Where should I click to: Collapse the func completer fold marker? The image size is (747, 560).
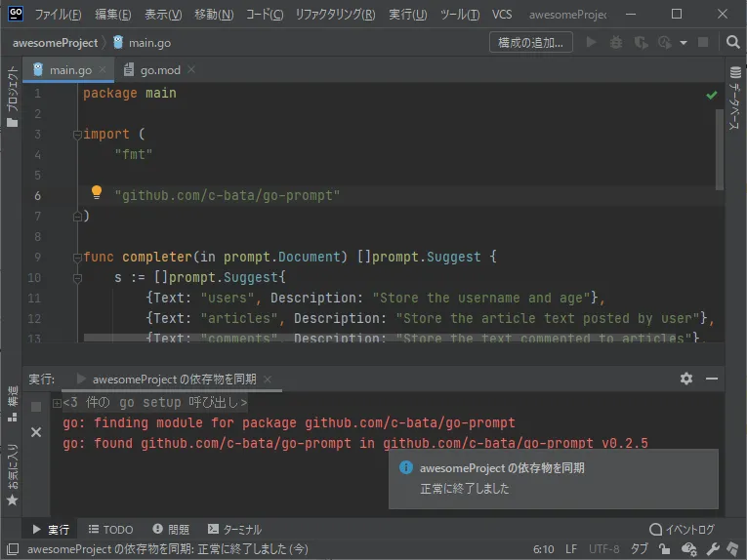pyautogui.click(x=77, y=258)
